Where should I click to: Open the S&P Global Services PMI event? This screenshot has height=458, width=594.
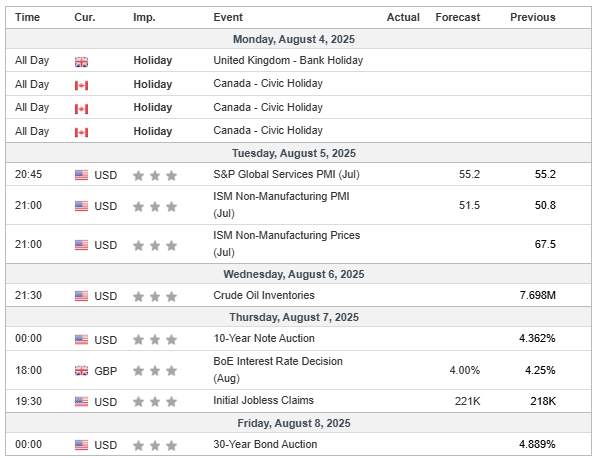tap(286, 174)
